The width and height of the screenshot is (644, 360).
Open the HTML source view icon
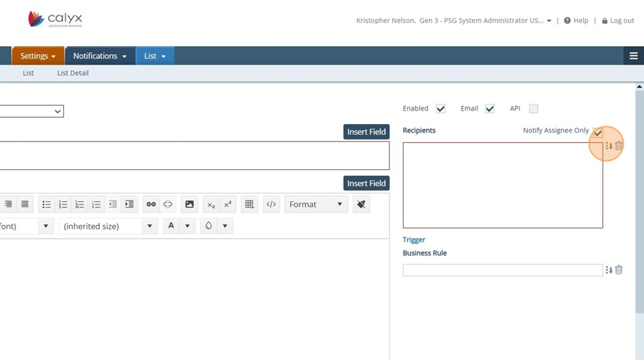[x=271, y=205]
